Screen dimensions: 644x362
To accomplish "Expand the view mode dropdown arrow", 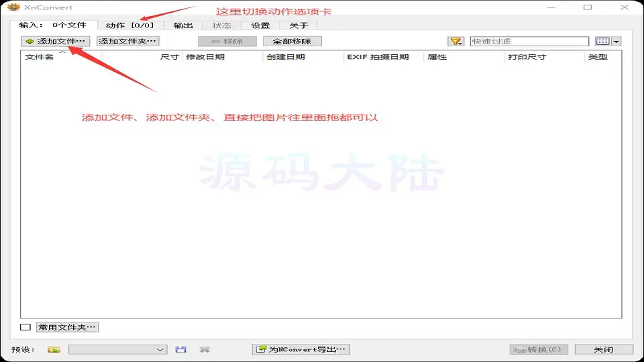I will pos(616,41).
